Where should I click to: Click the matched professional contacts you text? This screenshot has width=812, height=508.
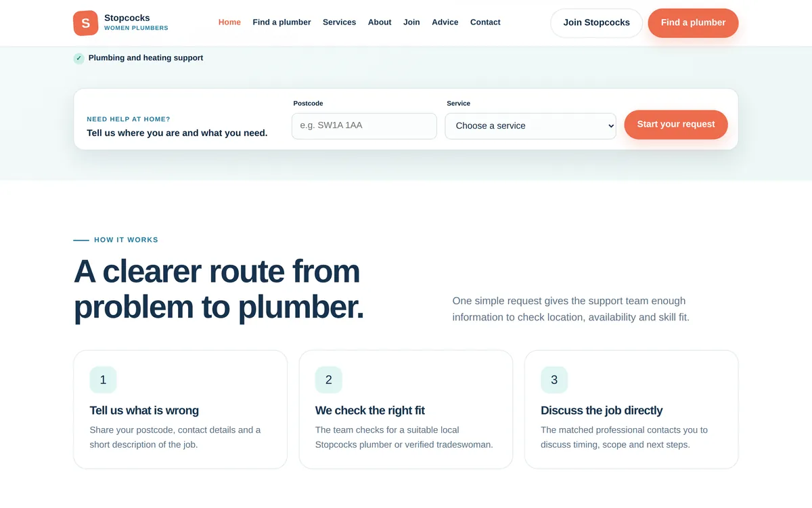click(x=624, y=438)
